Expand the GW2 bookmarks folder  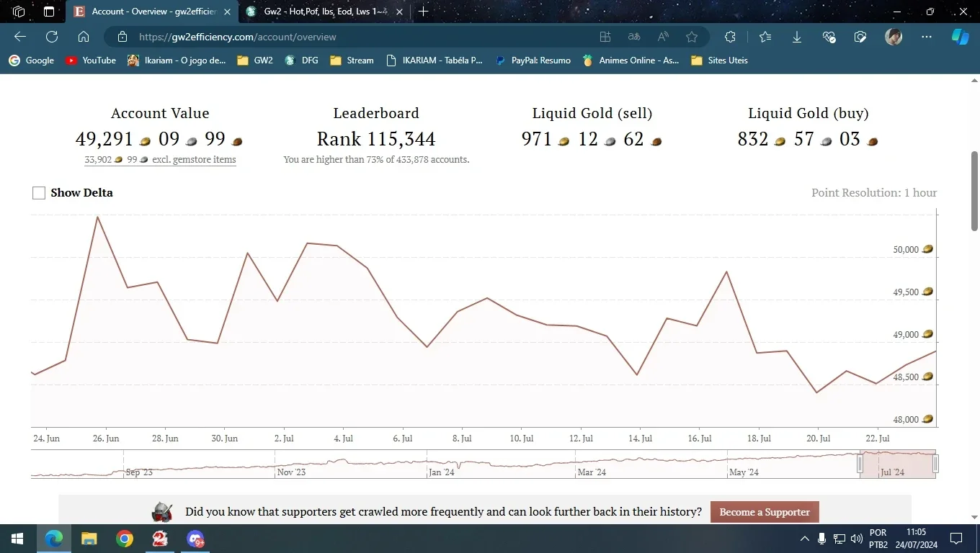(255, 60)
